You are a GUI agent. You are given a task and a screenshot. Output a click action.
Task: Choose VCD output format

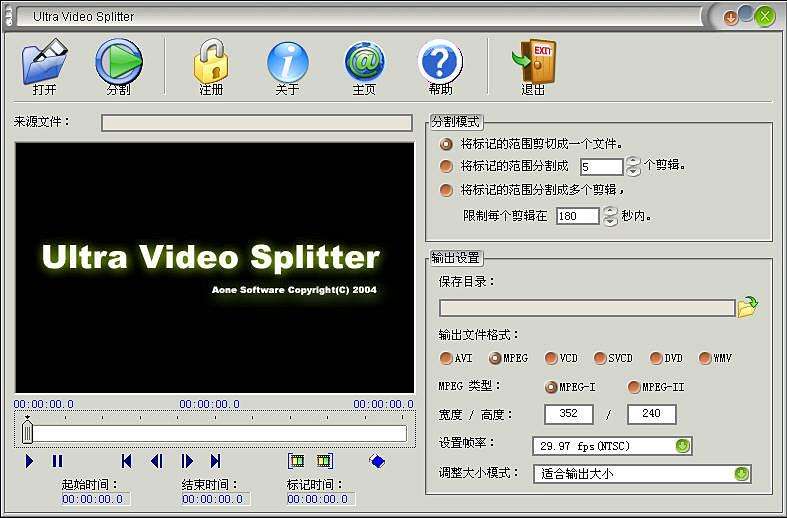tap(551, 358)
